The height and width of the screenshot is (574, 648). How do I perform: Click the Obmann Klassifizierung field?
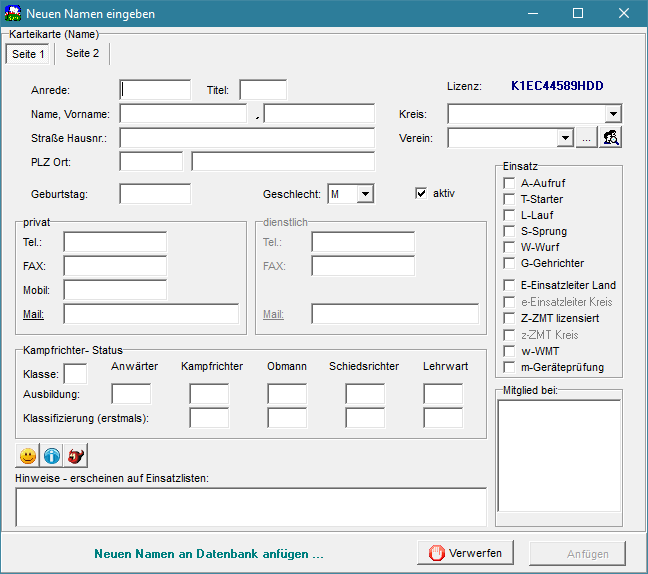point(287,418)
